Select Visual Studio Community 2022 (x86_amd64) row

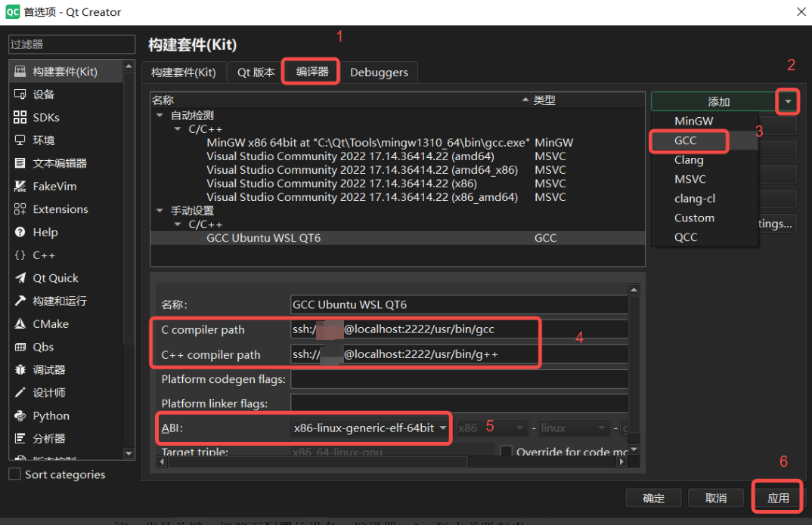tap(397, 197)
